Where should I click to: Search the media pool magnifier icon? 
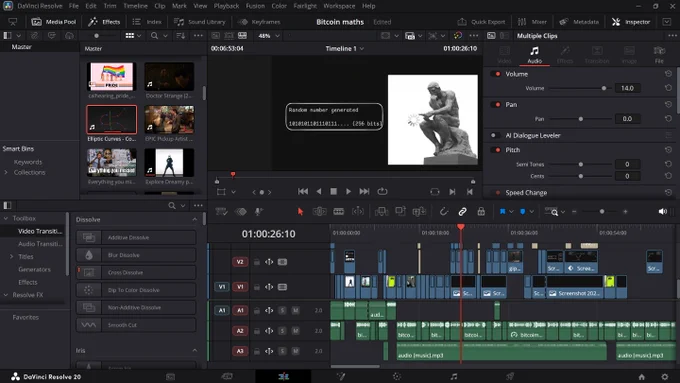(x=154, y=36)
